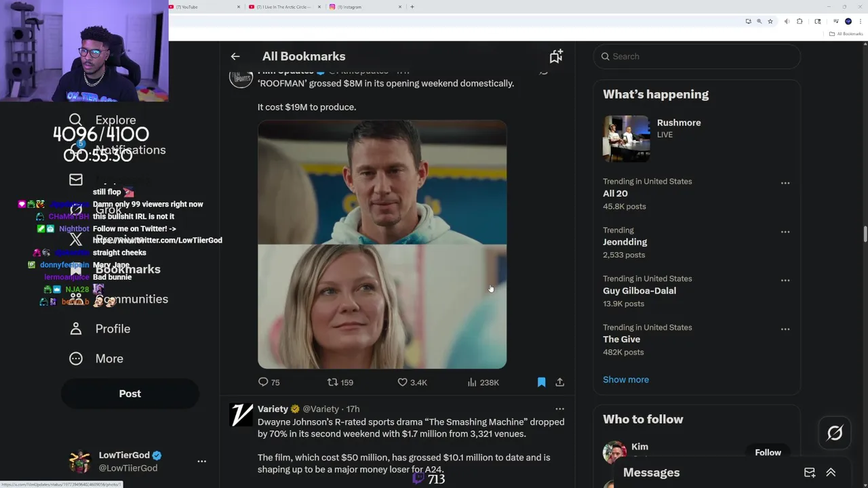Open the Grok floating button

(x=835, y=433)
